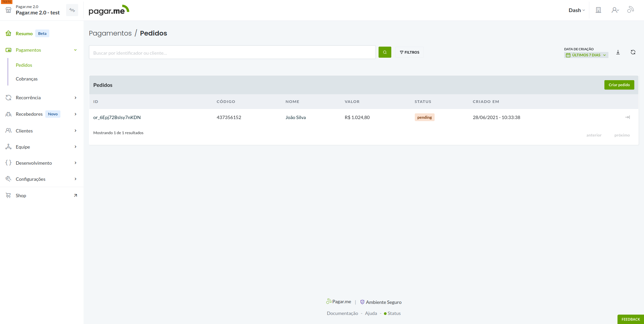Click the pagar.me logo in header

click(109, 10)
